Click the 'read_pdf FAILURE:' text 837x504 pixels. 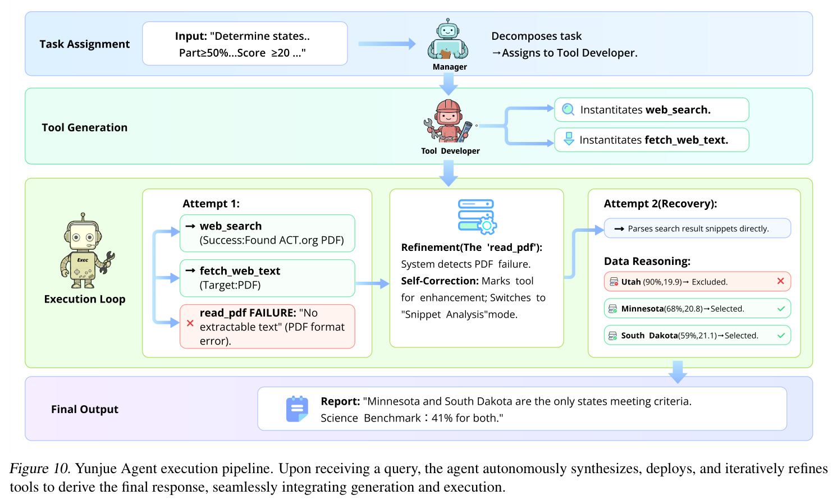pyautogui.click(x=248, y=313)
